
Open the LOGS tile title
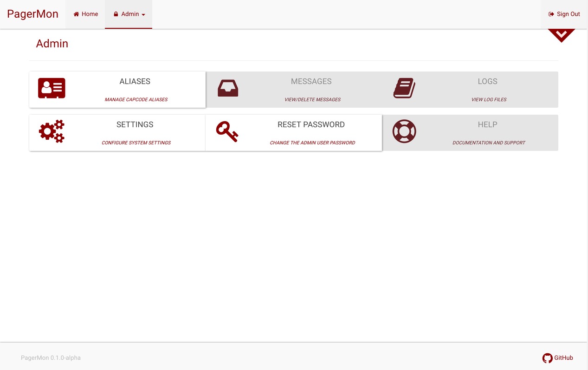coord(488,81)
